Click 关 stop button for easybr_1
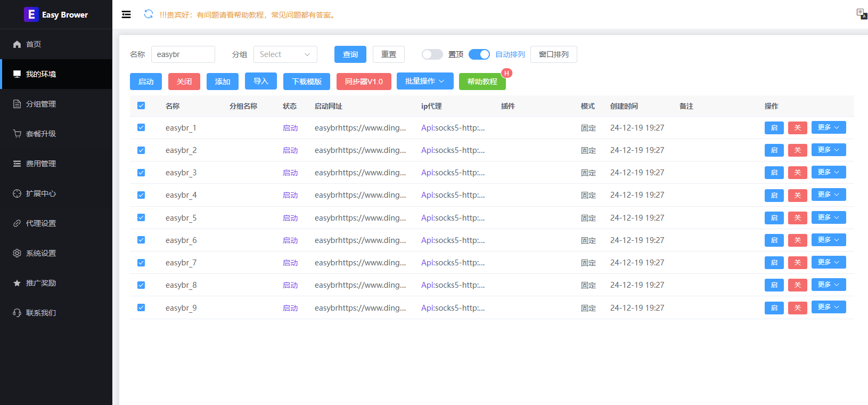Screen dimensions: 868x405 tap(798, 128)
